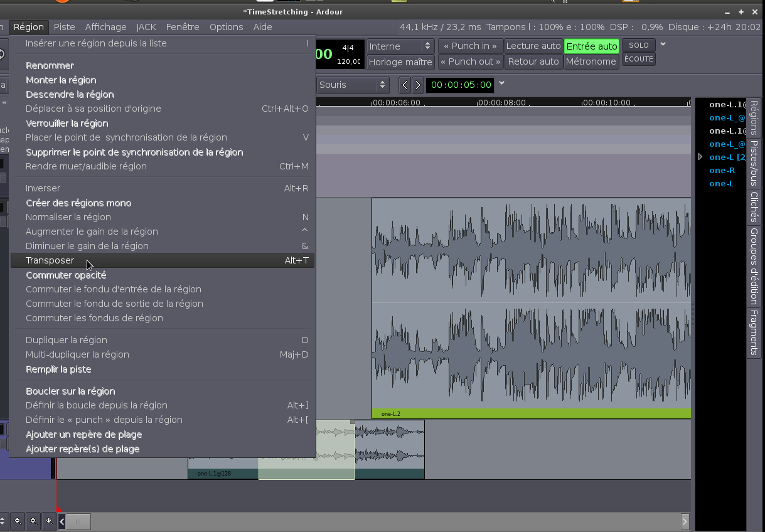Viewport: 765px width, 532px height.
Task: Click the scrollbar left arrow
Action: click(x=62, y=521)
